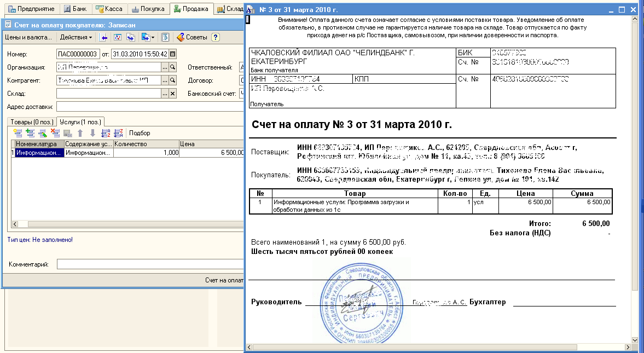Open the create-based-on dropdown arrow icon

coord(147,37)
